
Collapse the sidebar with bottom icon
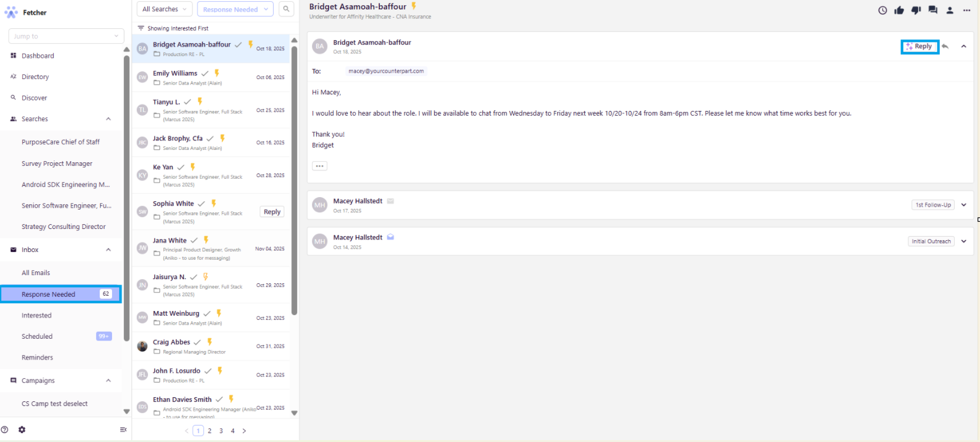pos(123,430)
